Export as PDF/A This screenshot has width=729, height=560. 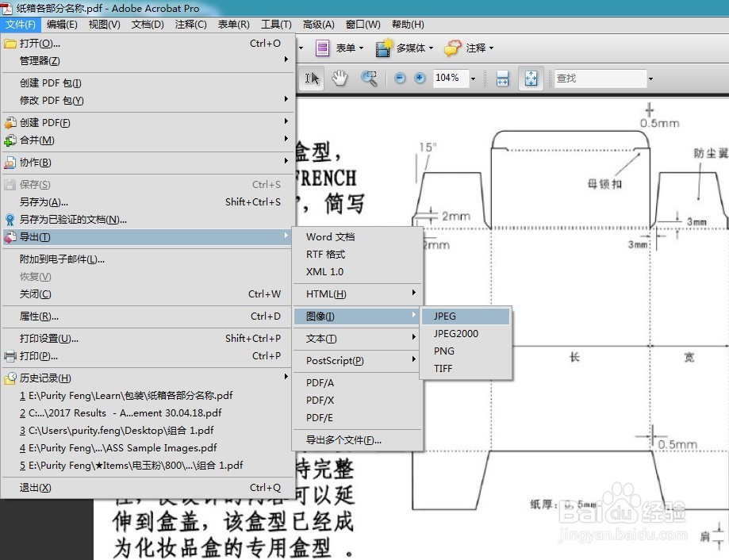358,383
